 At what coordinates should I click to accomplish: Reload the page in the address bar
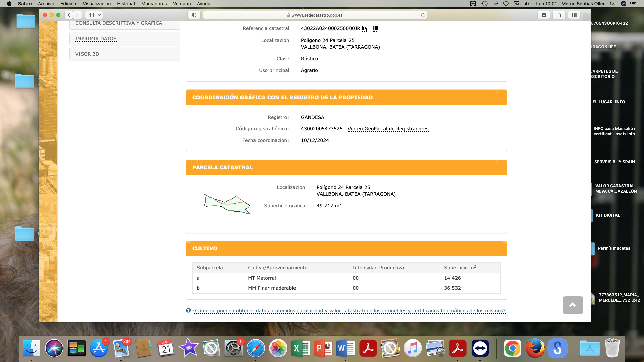(423, 15)
